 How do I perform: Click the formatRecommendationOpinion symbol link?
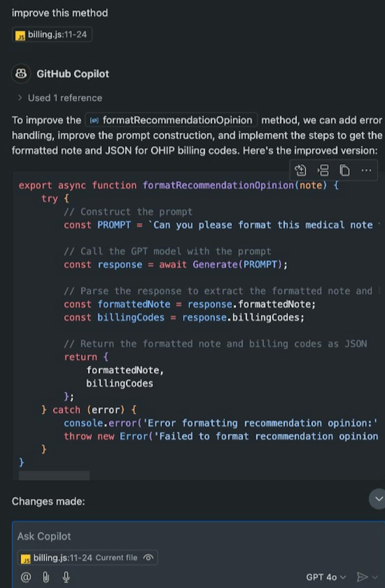[171, 120]
